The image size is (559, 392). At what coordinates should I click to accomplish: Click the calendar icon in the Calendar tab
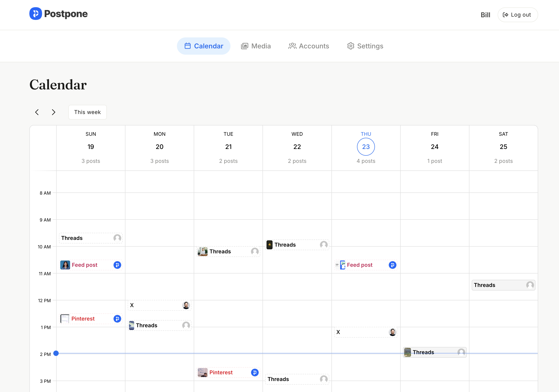(187, 46)
